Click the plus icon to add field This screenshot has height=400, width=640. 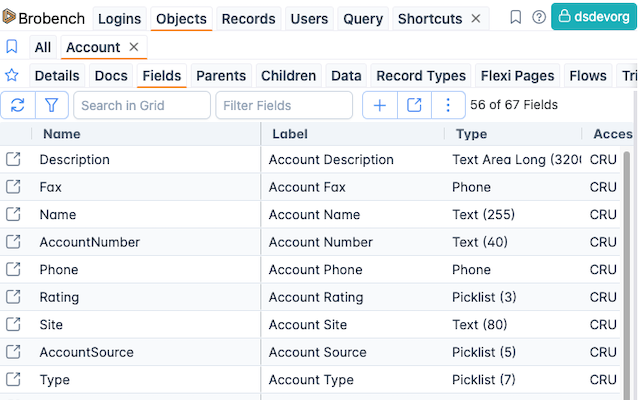(x=379, y=105)
